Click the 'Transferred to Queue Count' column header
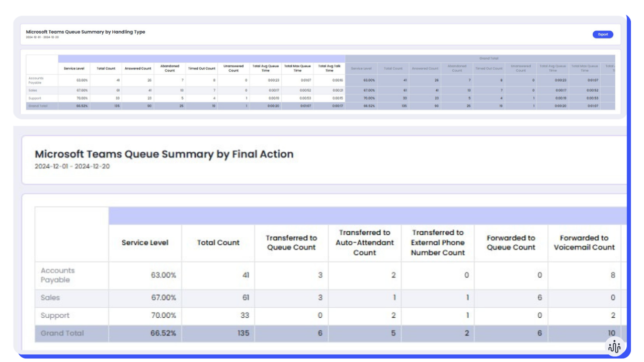The image size is (644, 362). click(x=291, y=243)
